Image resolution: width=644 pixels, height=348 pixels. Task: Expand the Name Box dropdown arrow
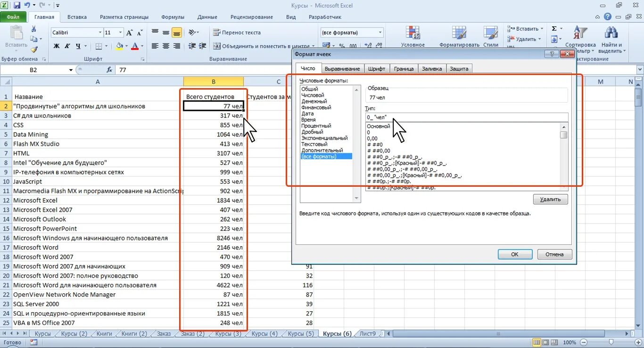click(71, 70)
